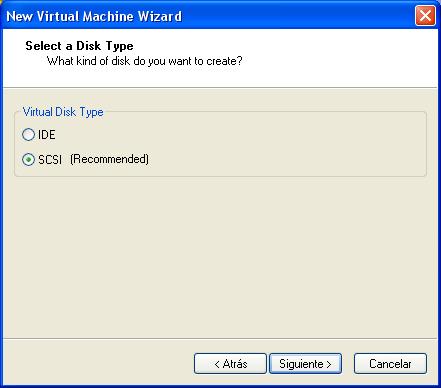Image resolution: width=441 pixels, height=388 pixels.
Task: Click the (Recommended) text beside SCSI
Action: click(x=109, y=159)
